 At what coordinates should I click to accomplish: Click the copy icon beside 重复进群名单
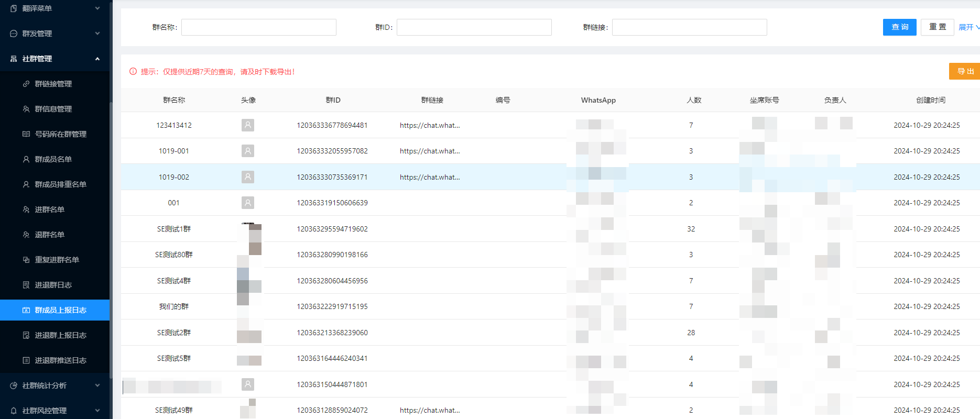pos(26,260)
